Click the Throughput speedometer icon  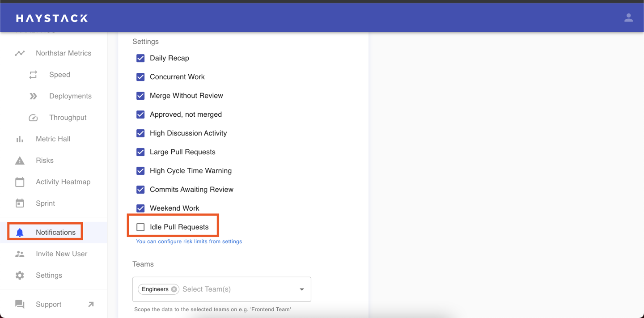33,118
